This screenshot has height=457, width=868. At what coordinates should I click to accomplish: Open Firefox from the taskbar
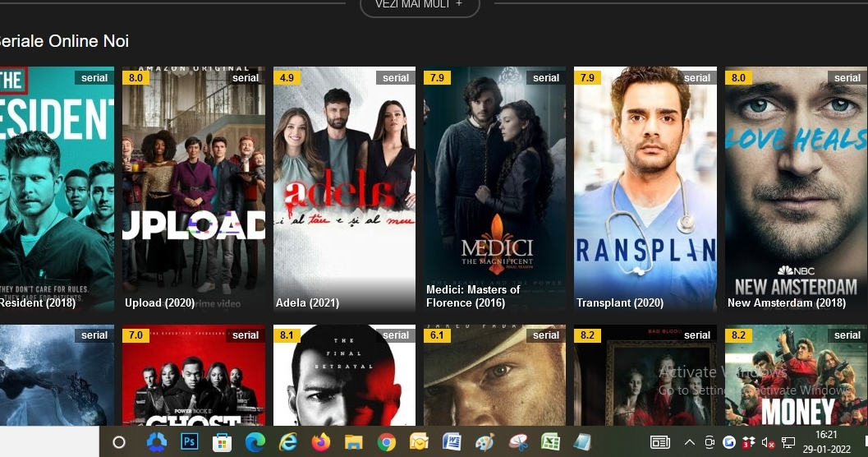click(x=320, y=442)
